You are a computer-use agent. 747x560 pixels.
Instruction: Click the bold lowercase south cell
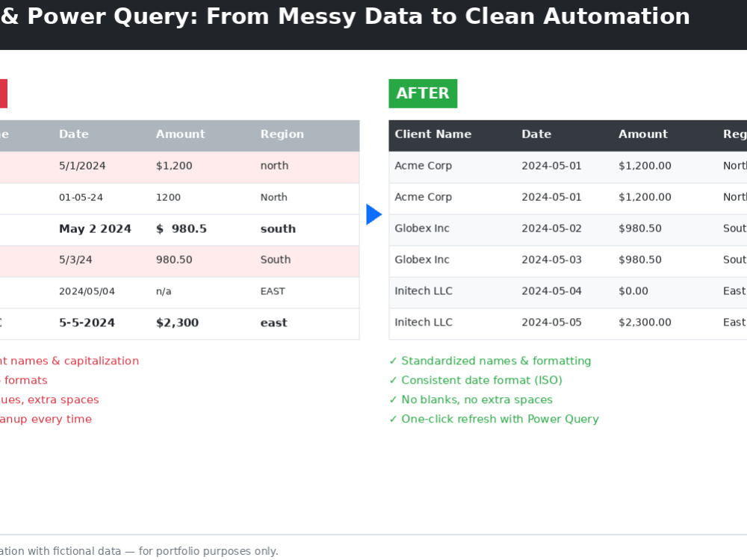tap(278, 229)
